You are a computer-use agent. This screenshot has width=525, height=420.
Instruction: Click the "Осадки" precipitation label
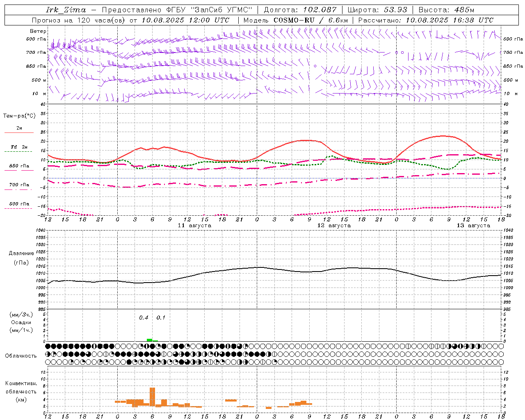tap(21, 322)
